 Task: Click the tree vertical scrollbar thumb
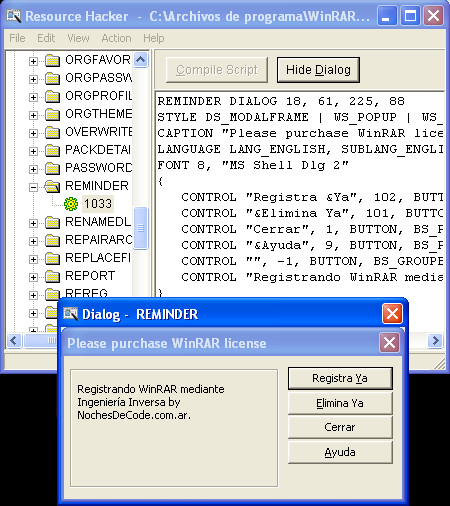click(x=141, y=228)
